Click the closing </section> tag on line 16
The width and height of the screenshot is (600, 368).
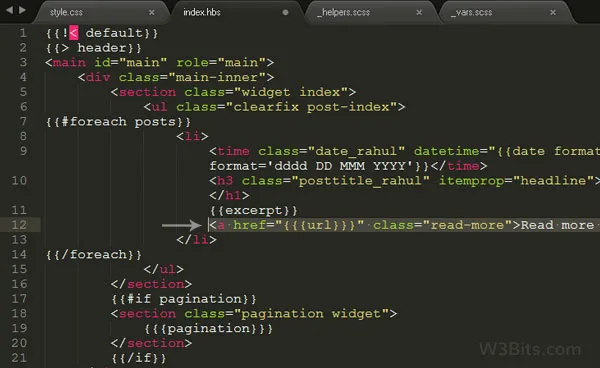(x=152, y=284)
